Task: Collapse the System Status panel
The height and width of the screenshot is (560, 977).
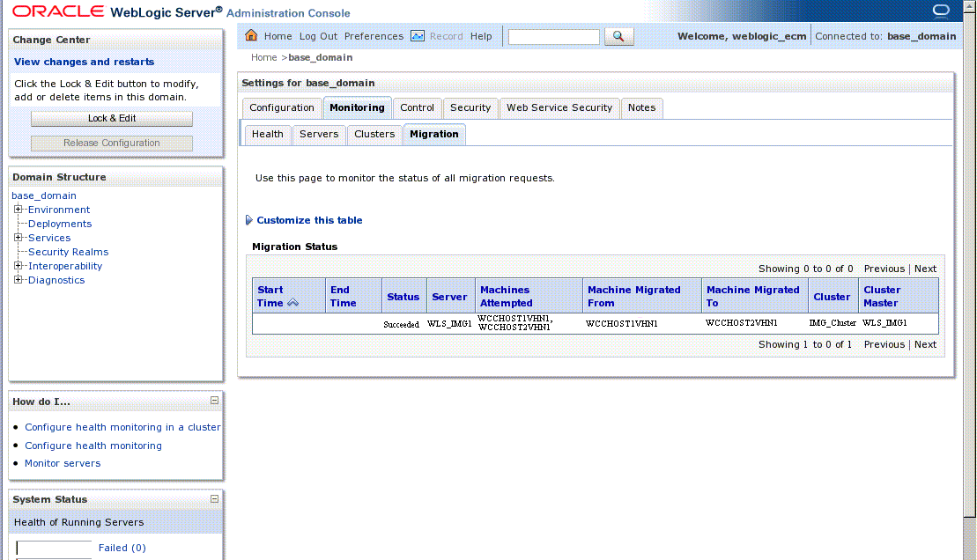Action: 214,499
